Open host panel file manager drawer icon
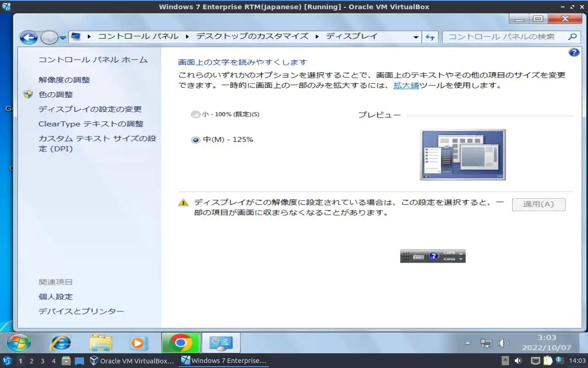 click(66, 361)
